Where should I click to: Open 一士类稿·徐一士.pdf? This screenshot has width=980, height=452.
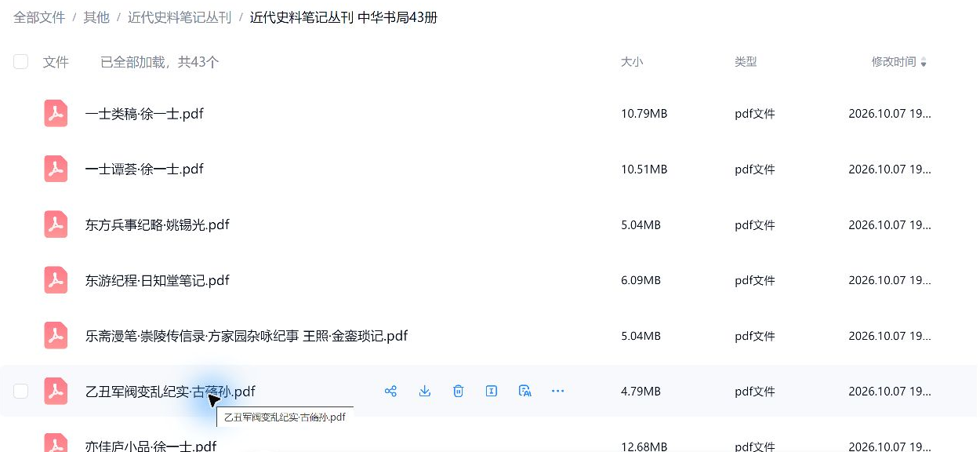click(144, 114)
